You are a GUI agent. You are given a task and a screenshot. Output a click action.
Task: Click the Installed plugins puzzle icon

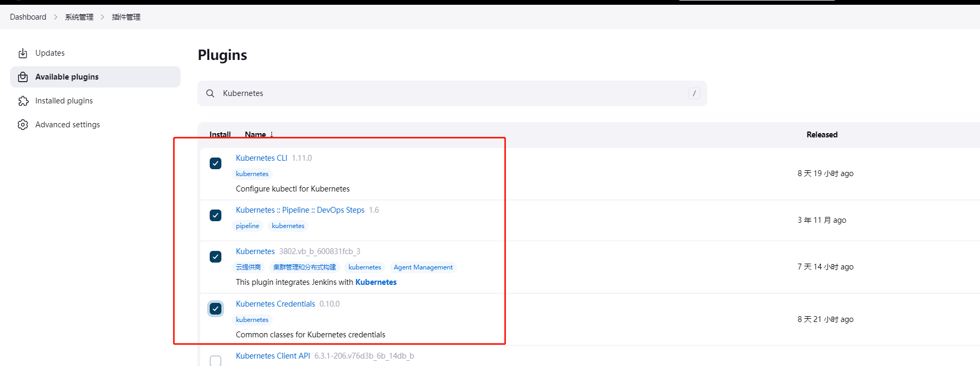point(23,101)
